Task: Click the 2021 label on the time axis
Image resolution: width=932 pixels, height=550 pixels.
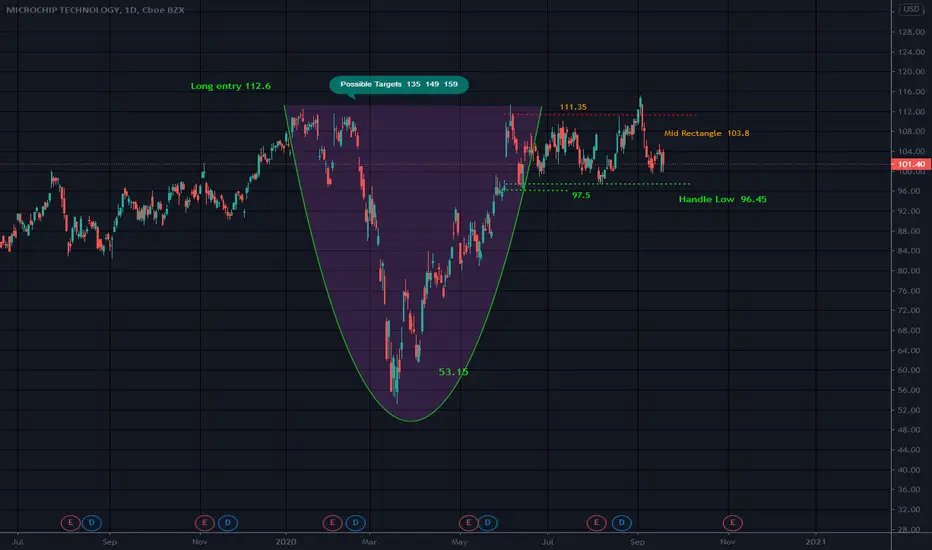Action: pyautogui.click(x=816, y=542)
